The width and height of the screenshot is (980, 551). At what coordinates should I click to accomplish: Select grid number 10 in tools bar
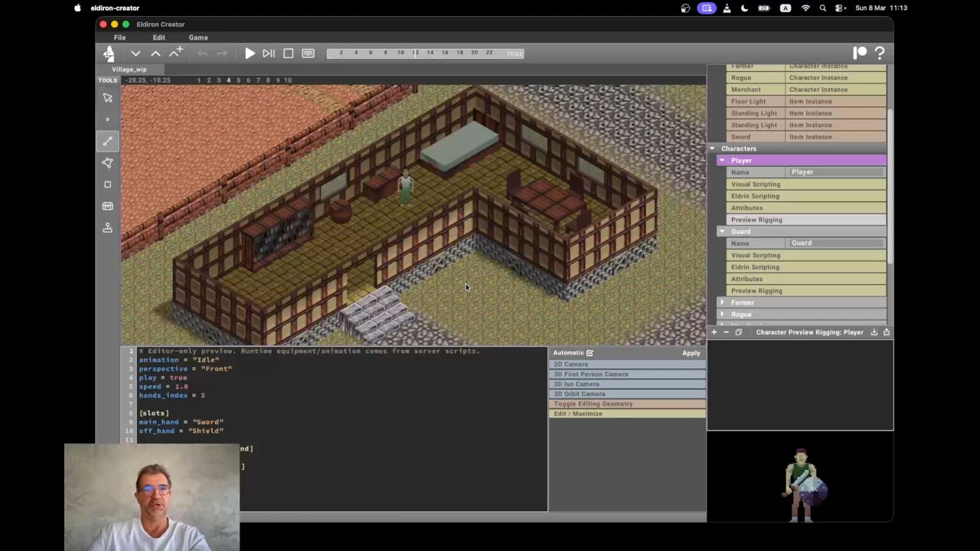click(x=288, y=80)
